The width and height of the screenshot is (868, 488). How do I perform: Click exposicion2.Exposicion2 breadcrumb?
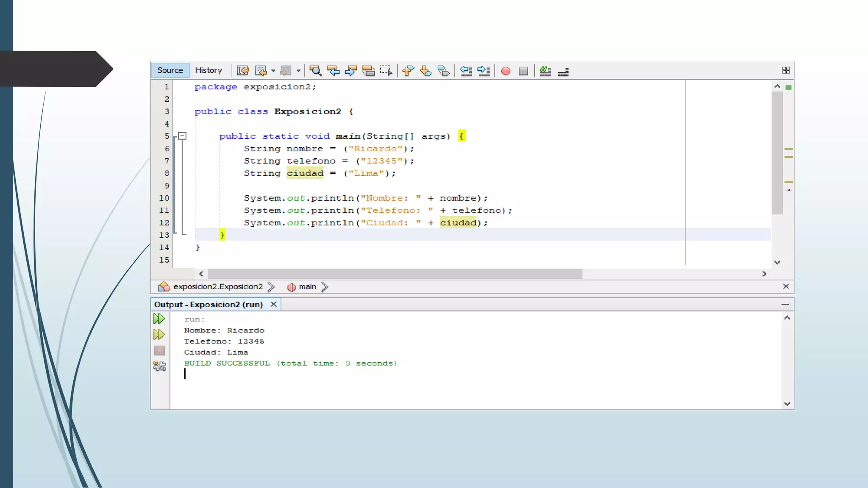(x=218, y=287)
